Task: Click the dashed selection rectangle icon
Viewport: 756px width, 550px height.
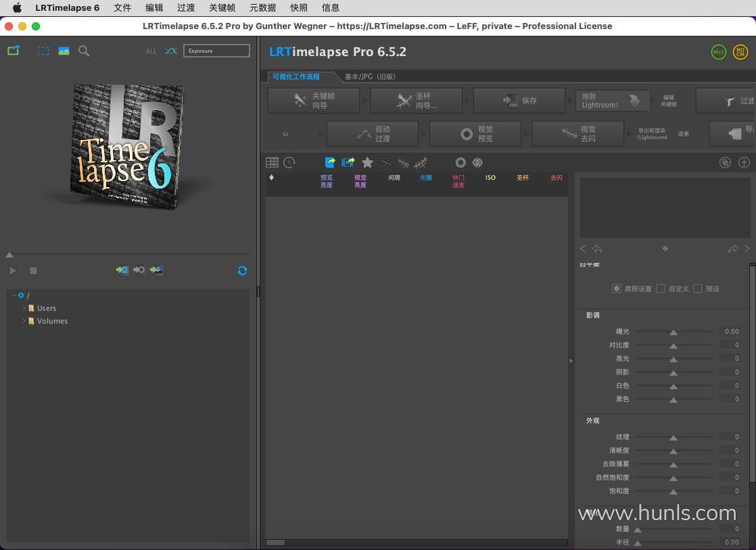Action: (43, 51)
